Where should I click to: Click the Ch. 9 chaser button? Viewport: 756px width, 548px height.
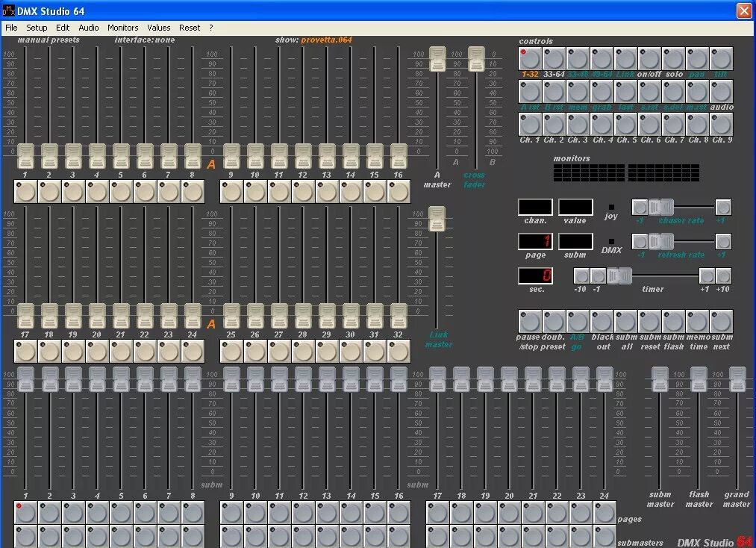pyautogui.click(x=721, y=125)
